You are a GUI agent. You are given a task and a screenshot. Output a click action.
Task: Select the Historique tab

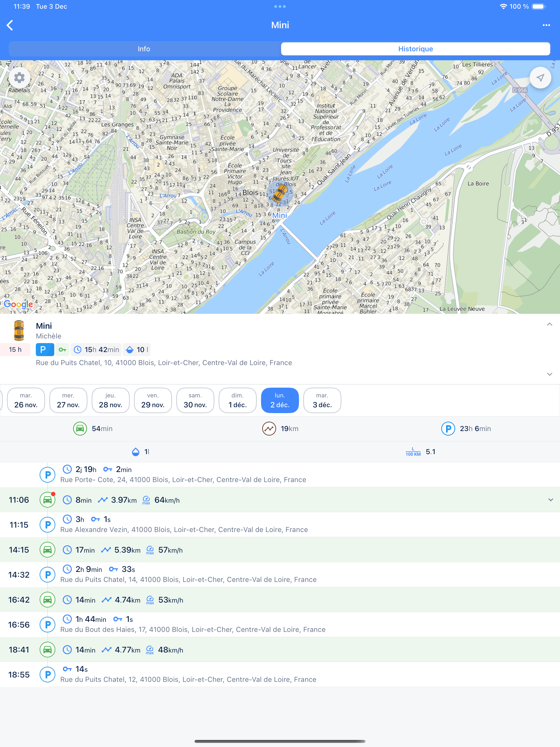click(x=416, y=49)
